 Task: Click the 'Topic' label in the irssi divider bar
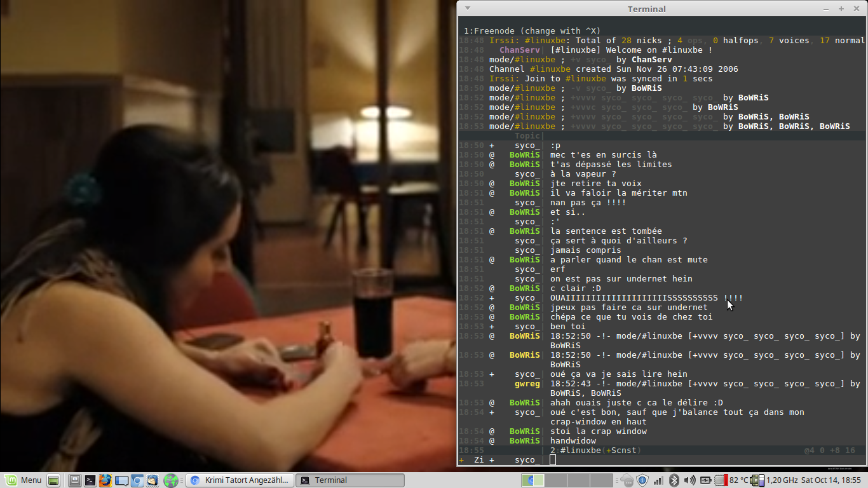(x=527, y=135)
